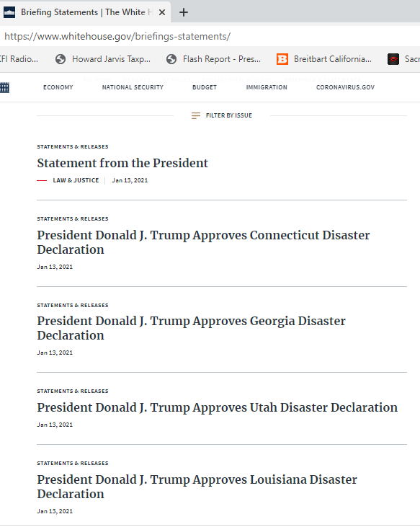Open the KFI Radio... bookmark

pyautogui.click(x=19, y=59)
